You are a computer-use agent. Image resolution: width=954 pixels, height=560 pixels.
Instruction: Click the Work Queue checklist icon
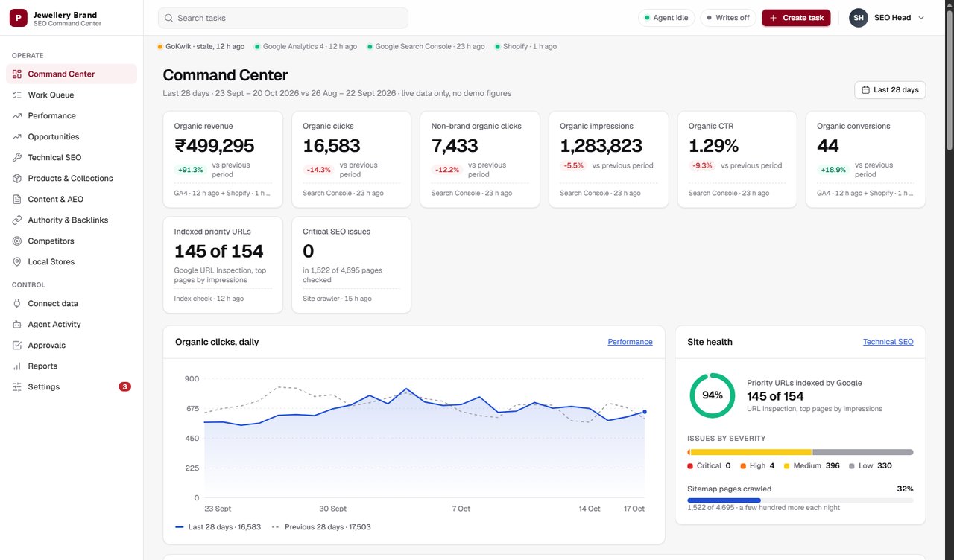17,95
